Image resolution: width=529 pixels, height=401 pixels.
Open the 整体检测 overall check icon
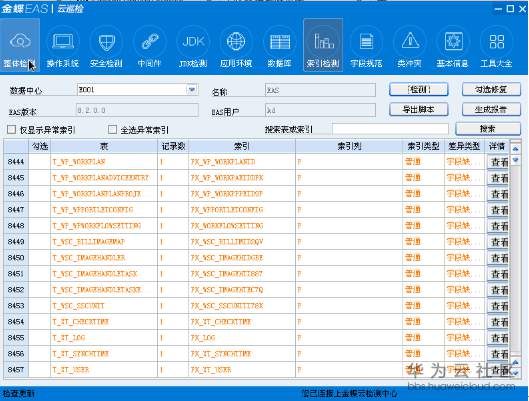pyautogui.click(x=20, y=45)
